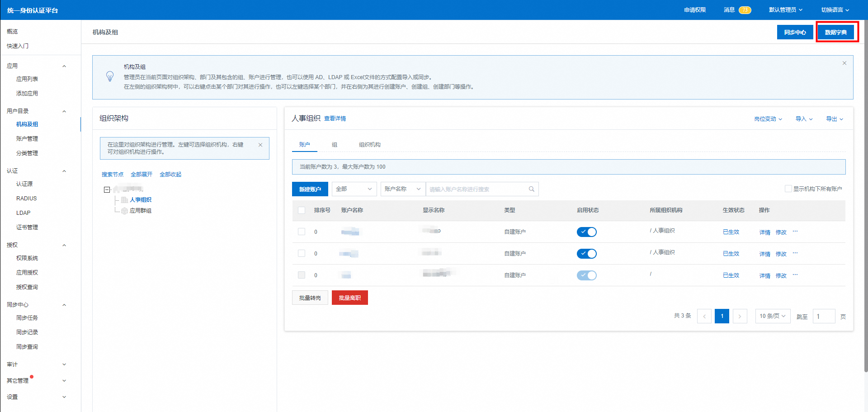Screen dimensions: 868x412
Task: Click the 新建账户 button
Action: point(310,189)
